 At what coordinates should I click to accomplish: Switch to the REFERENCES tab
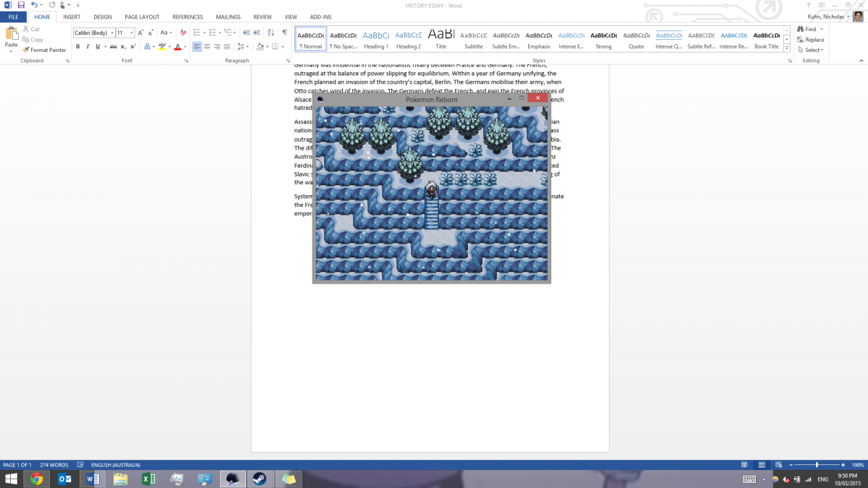[x=187, y=17]
